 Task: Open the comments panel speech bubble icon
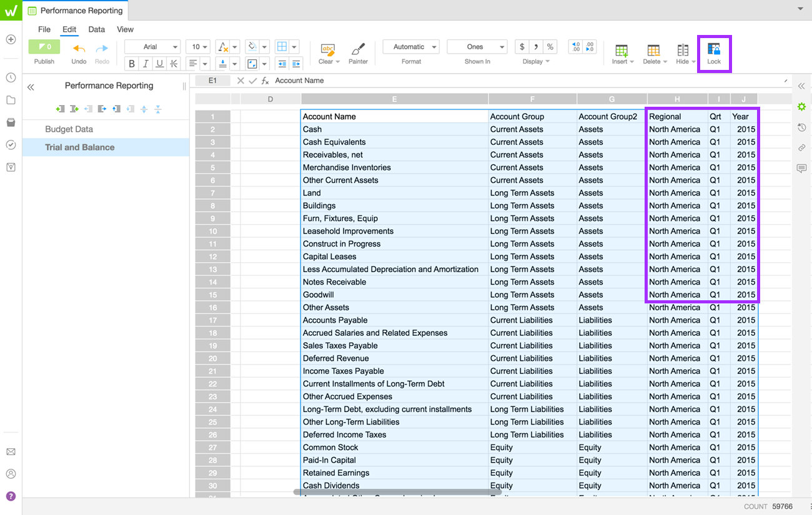pos(801,169)
